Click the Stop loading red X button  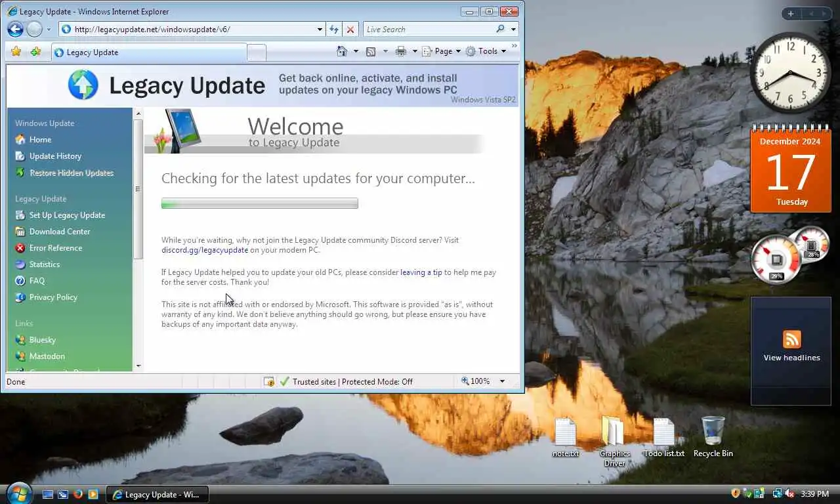click(350, 30)
